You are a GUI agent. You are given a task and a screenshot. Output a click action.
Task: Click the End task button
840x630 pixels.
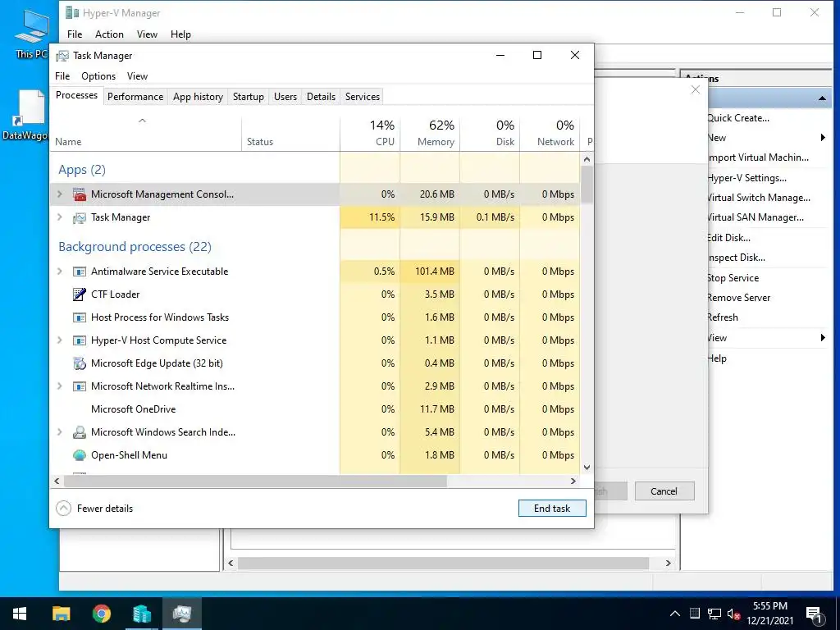pyautogui.click(x=552, y=509)
